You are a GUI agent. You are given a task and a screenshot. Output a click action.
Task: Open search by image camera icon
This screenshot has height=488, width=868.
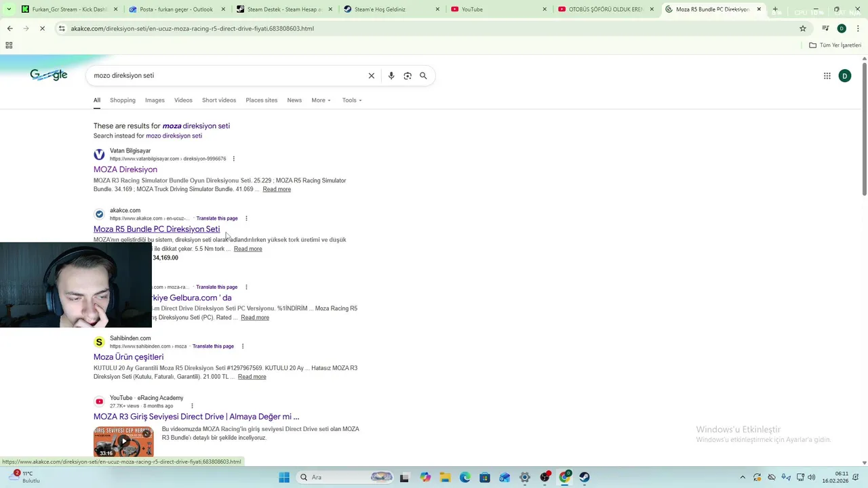(x=408, y=76)
